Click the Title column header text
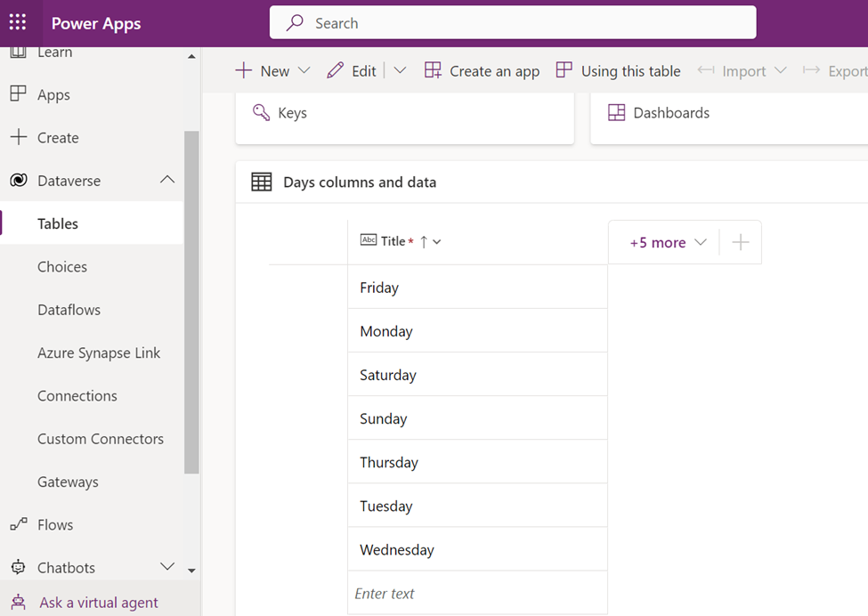The image size is (868, 616). tap(393, 240)
